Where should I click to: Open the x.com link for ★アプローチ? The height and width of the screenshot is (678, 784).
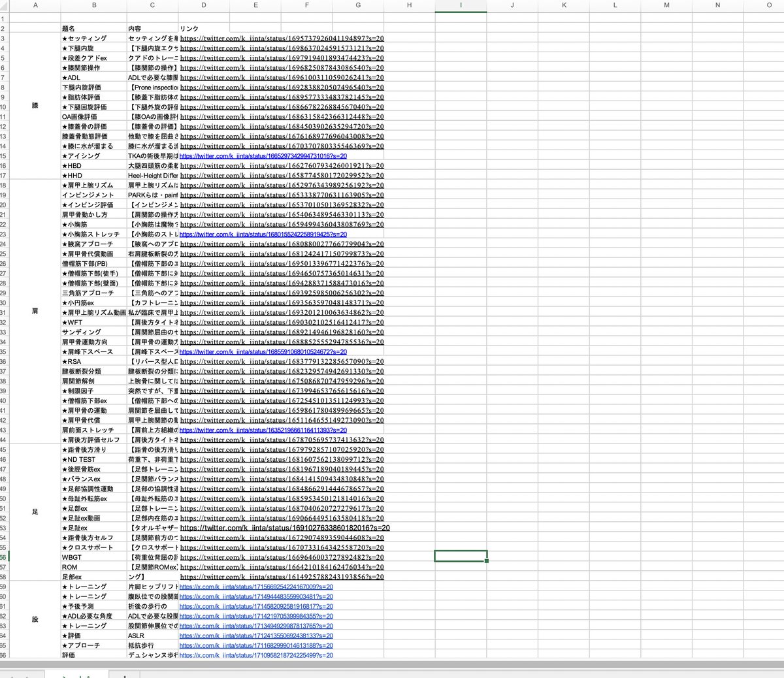256,645
